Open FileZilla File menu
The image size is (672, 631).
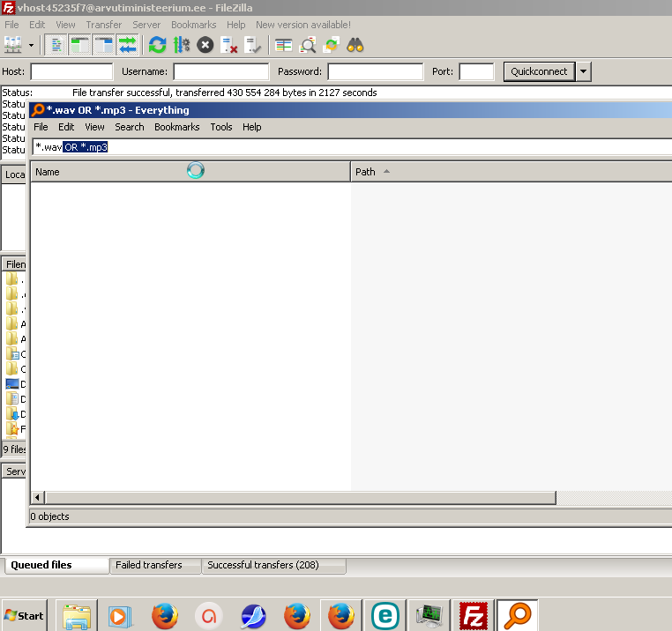(11, 25)
